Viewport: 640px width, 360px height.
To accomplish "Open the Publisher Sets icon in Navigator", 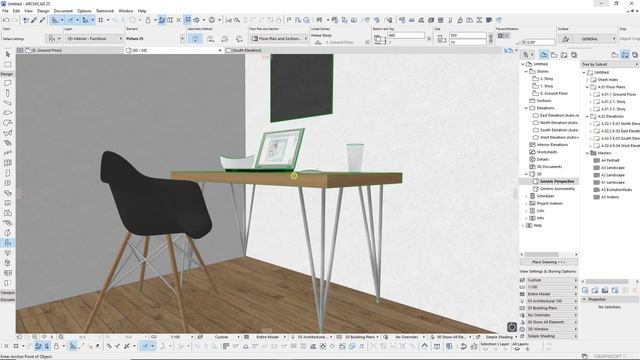I will [x=574, y=54].
